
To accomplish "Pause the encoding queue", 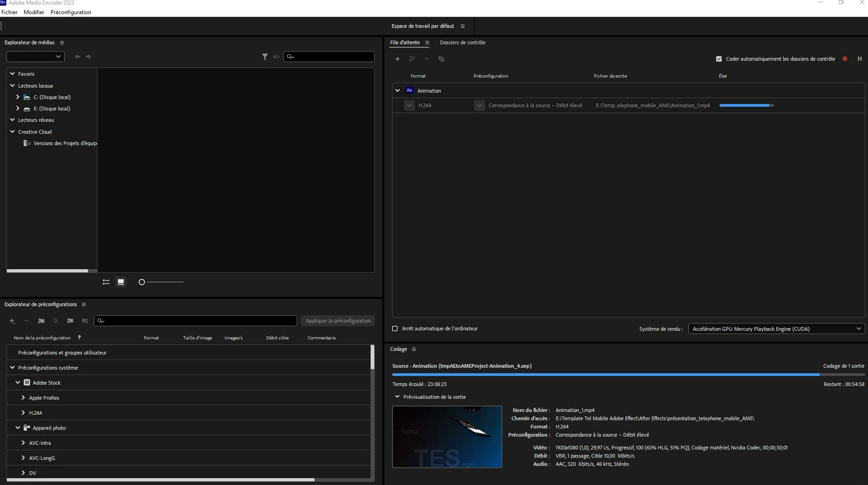I will click(x=860, y=59).
